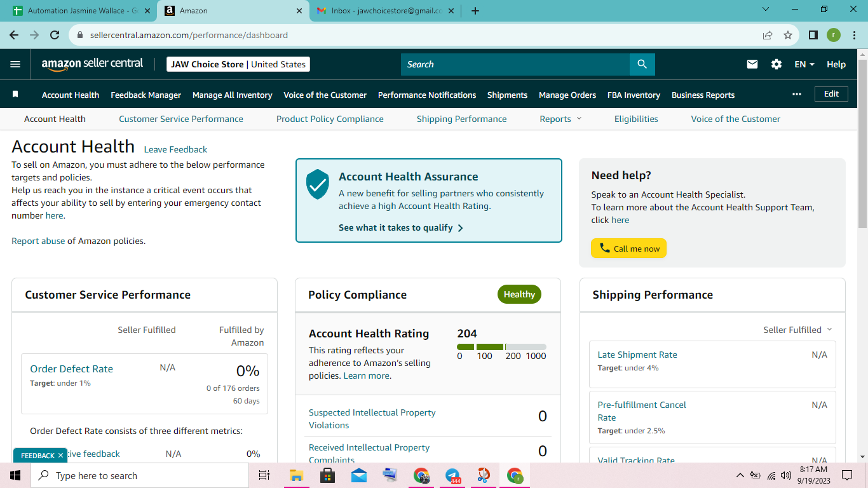868x488 pixels.
Task: Click the Edit navigation button
Action: 831,93
